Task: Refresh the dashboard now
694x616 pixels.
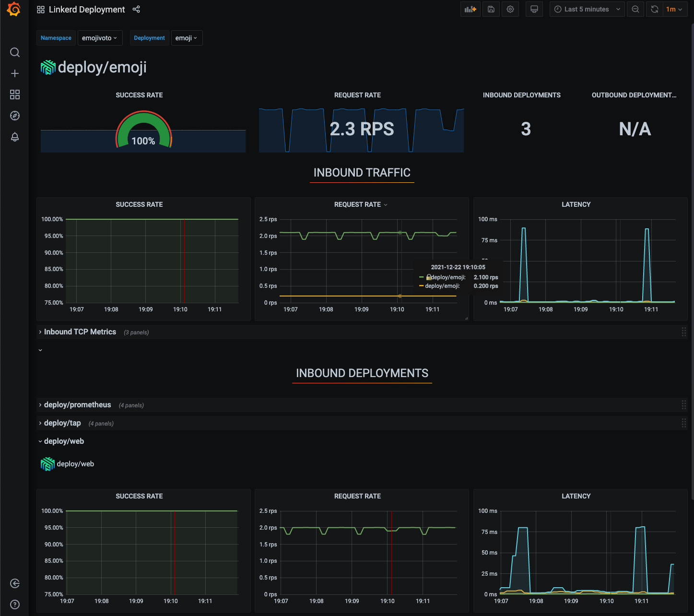Action: tap(655, 9)
